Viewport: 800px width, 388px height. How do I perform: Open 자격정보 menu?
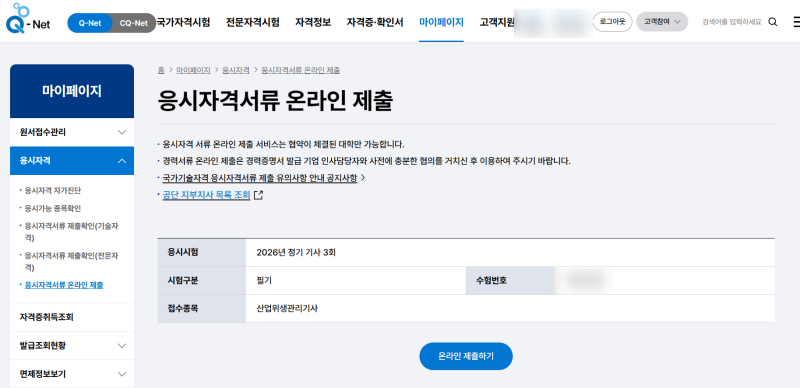click(x=313, y=22)
